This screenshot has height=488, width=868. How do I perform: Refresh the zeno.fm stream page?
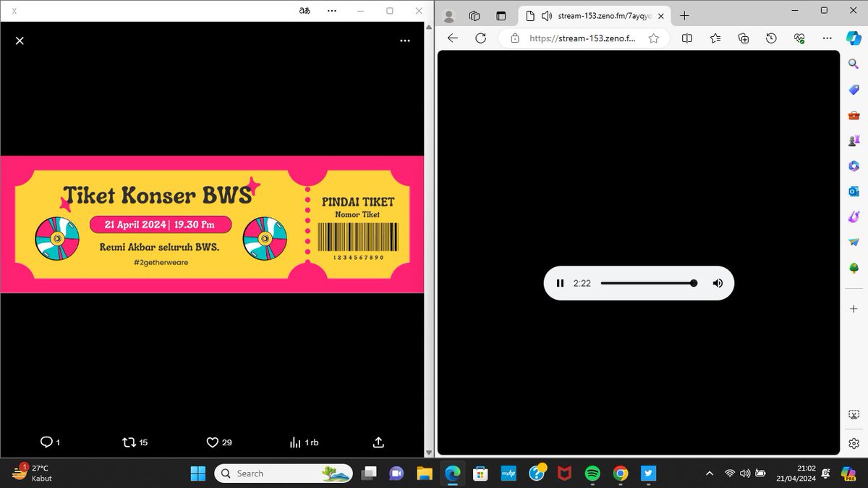pyautogui.click(x=480, y=38)
